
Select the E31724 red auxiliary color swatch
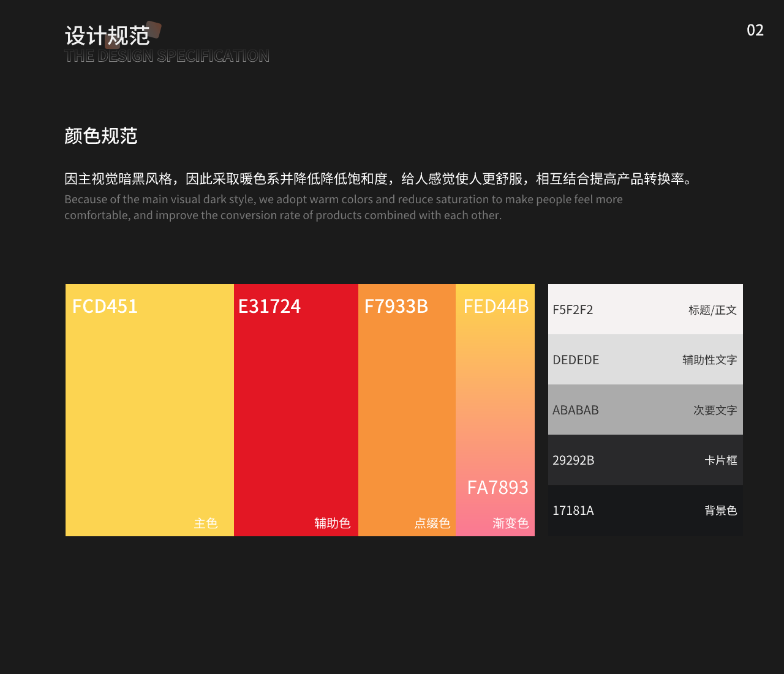(296, 410)
